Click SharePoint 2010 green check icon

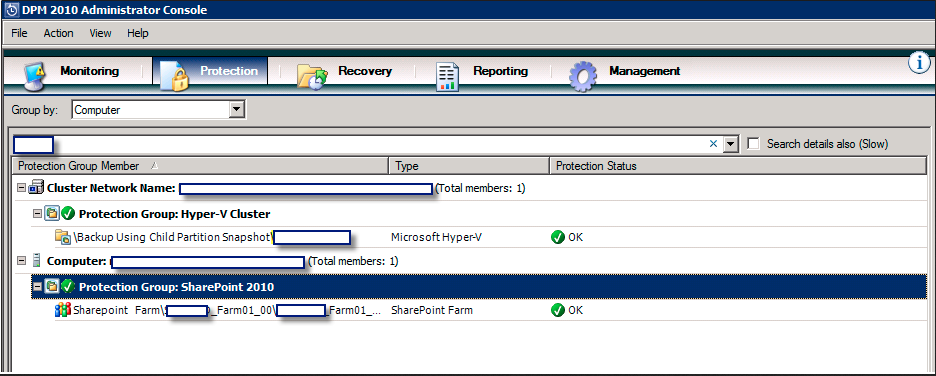click(x=68, y=286)
